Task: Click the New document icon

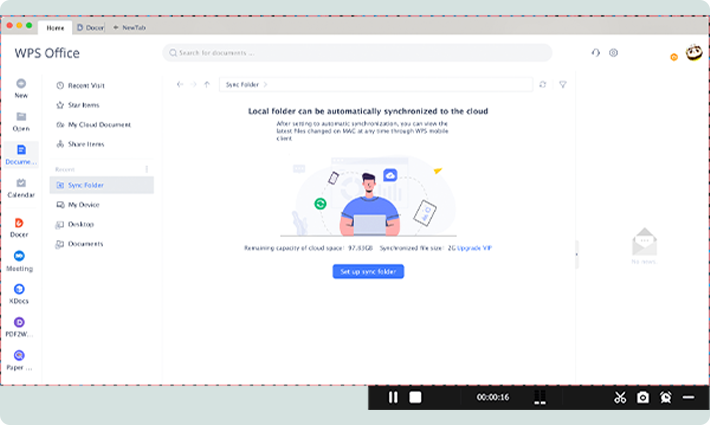Action: [x=20, y=84]
